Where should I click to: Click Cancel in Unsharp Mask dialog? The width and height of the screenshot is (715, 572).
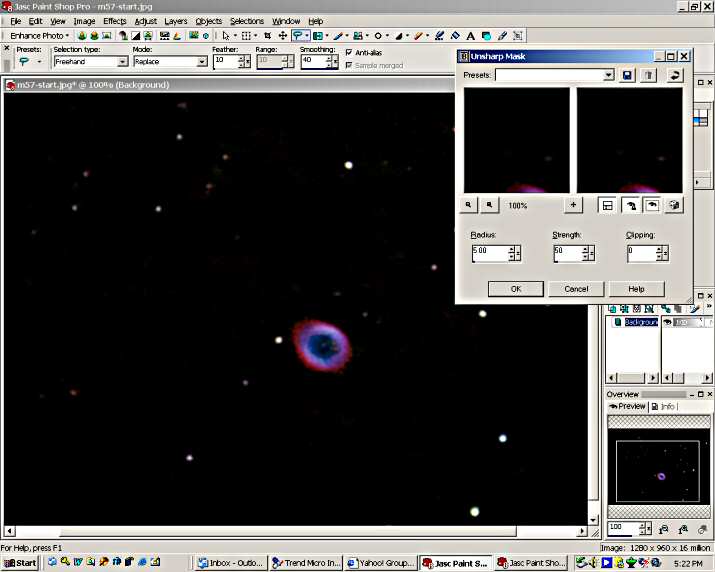coord(576,289)
